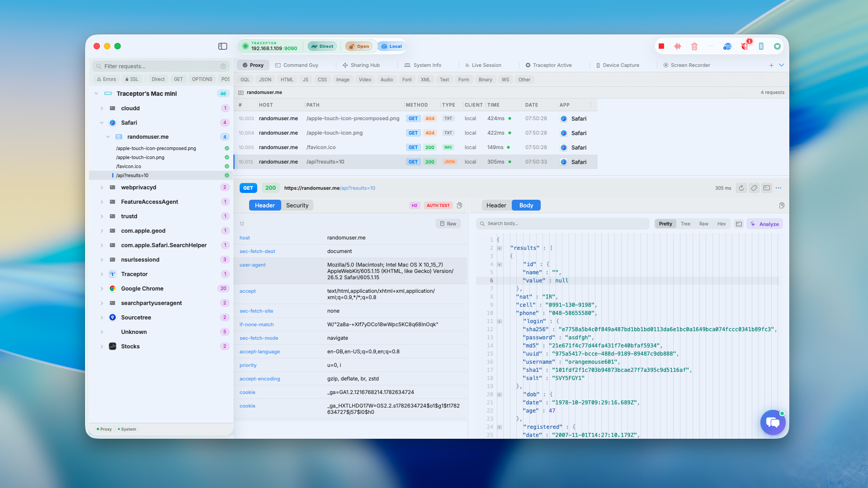Screen dimensions: 868x488
Task: Enable the Errors filter chip
Action: [x=107, y=79]
